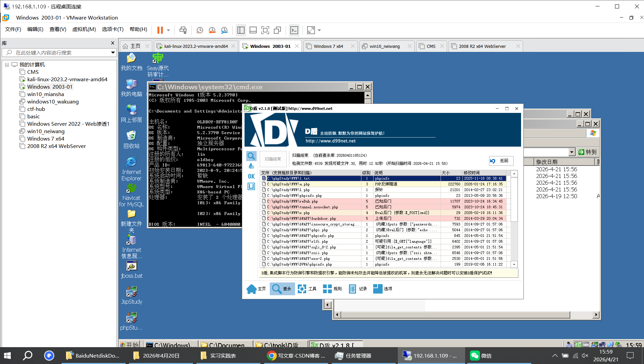644x364 pixels.
Task: Revert to snapshot icon in VMware toolbar
Action: 212,30
